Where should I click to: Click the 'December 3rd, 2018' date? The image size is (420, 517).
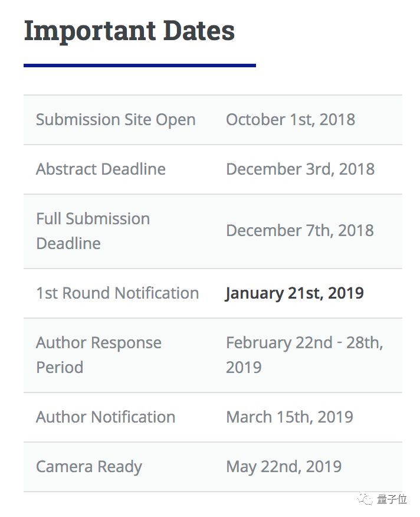(300, 169)
